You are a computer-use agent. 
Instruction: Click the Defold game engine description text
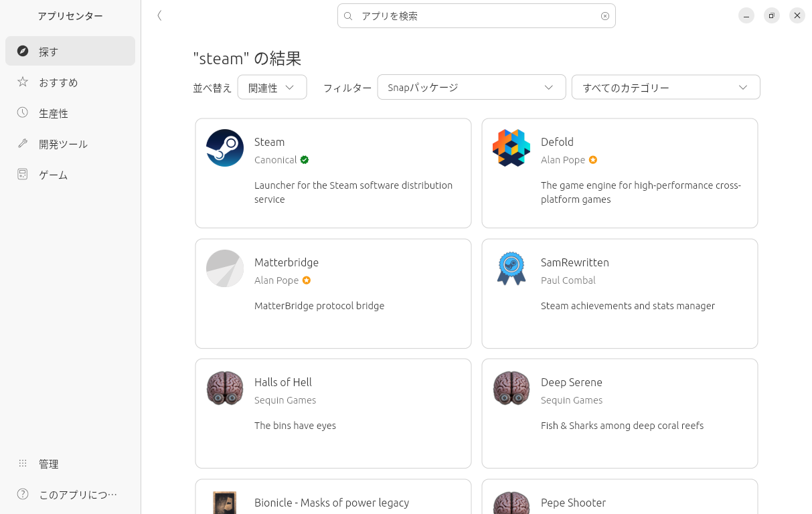(641, 192)
